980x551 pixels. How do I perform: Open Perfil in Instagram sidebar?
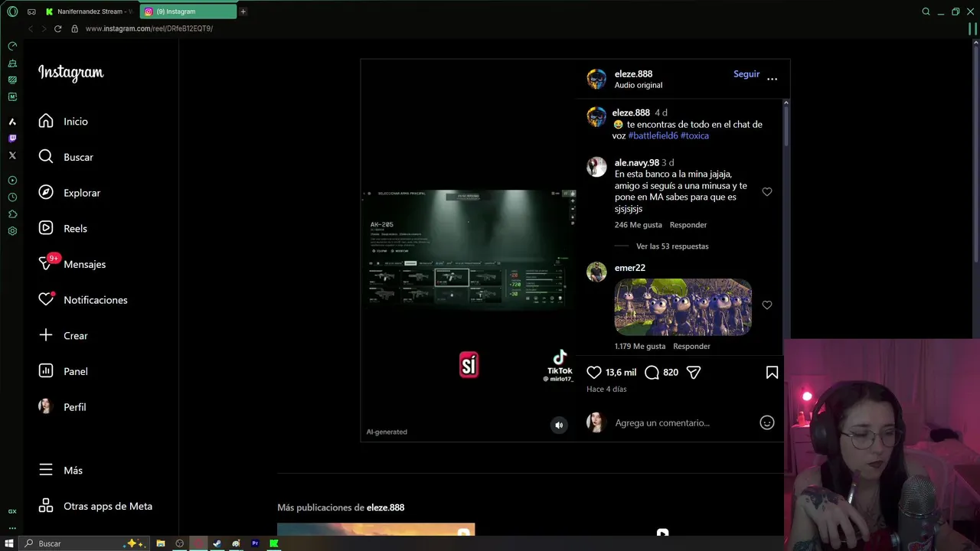coord(62,407)
